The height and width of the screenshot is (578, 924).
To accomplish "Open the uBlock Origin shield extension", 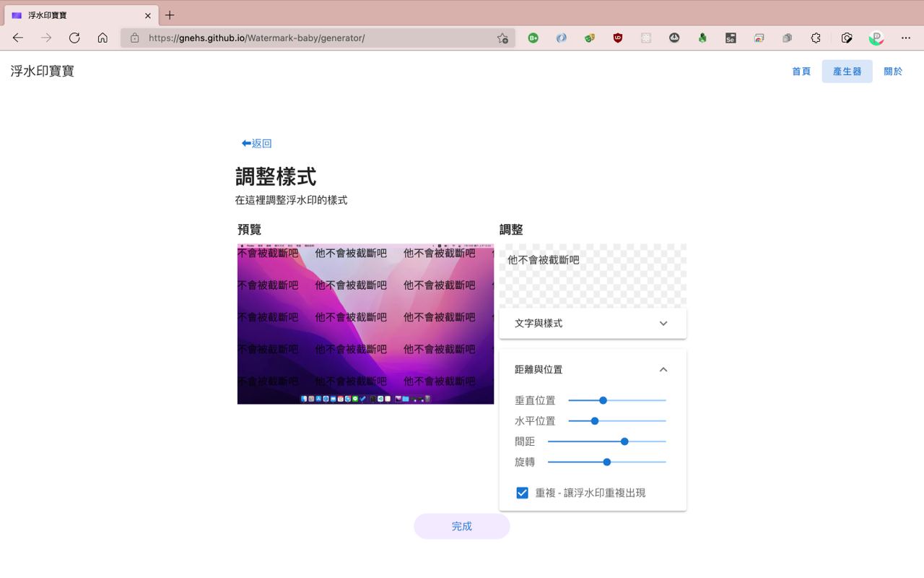I will point(618,38).
